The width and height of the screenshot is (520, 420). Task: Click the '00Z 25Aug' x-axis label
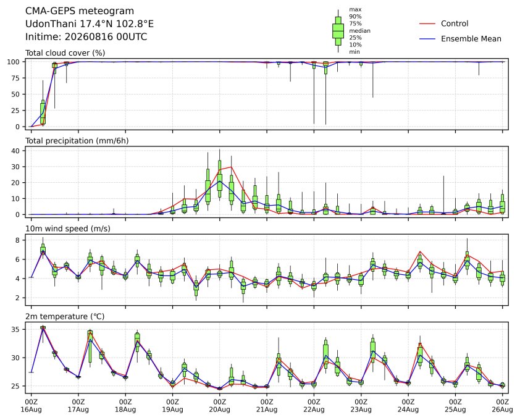455,406
